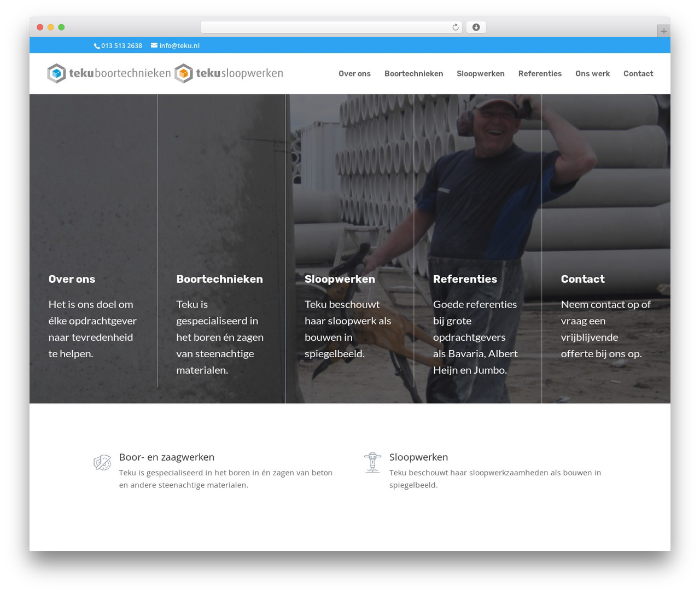Image resolution: width=700 pixels, height=593 pixels.
Task: Click the phone icon in the top bar
Action: (97, 46)
